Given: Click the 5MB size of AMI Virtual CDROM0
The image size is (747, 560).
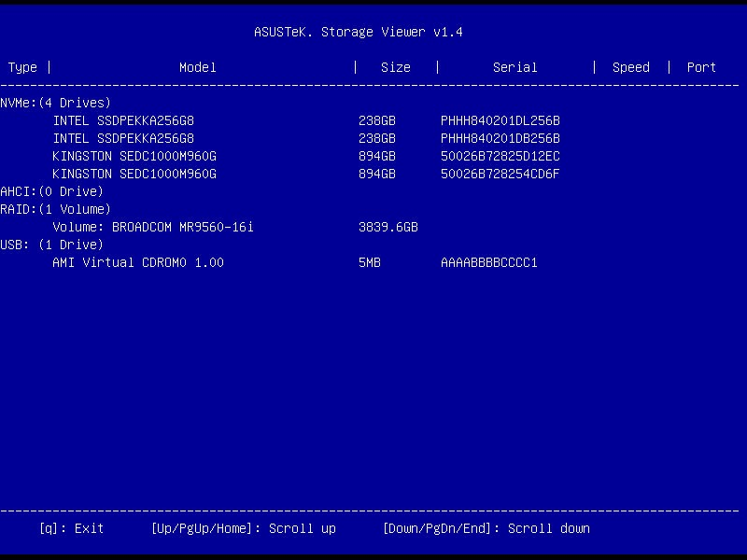Looking at the screenshot, I should (x=370, y=262).
